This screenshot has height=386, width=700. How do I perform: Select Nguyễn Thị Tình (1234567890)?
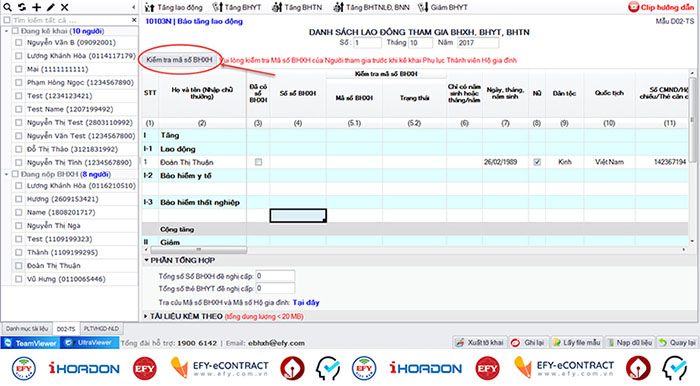[79, 162]
